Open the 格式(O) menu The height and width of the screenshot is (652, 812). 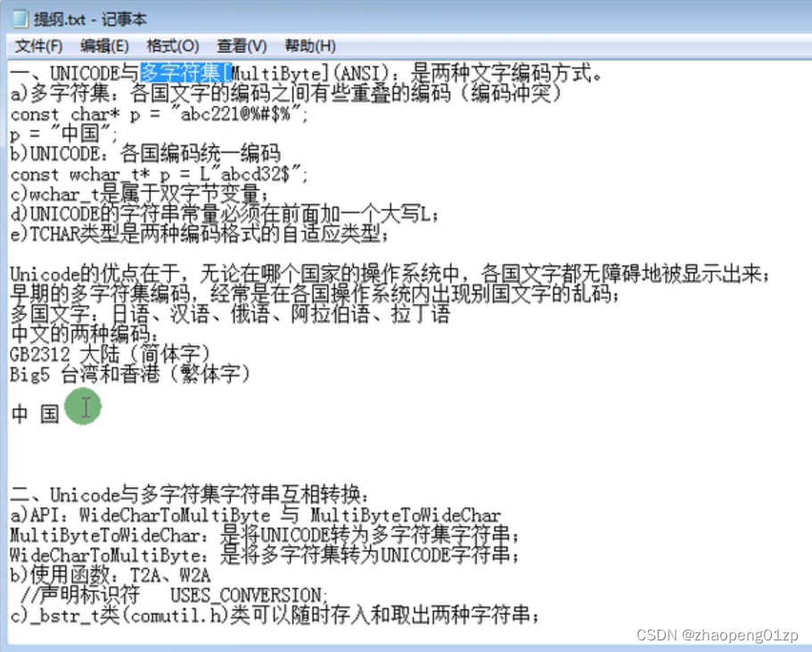point(173,46)
